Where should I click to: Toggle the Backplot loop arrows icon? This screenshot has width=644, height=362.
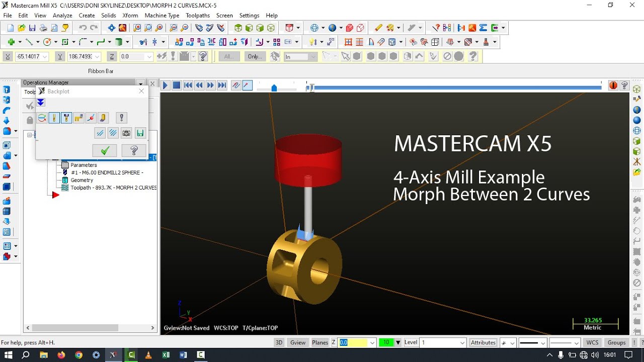(x=42, y=118)
